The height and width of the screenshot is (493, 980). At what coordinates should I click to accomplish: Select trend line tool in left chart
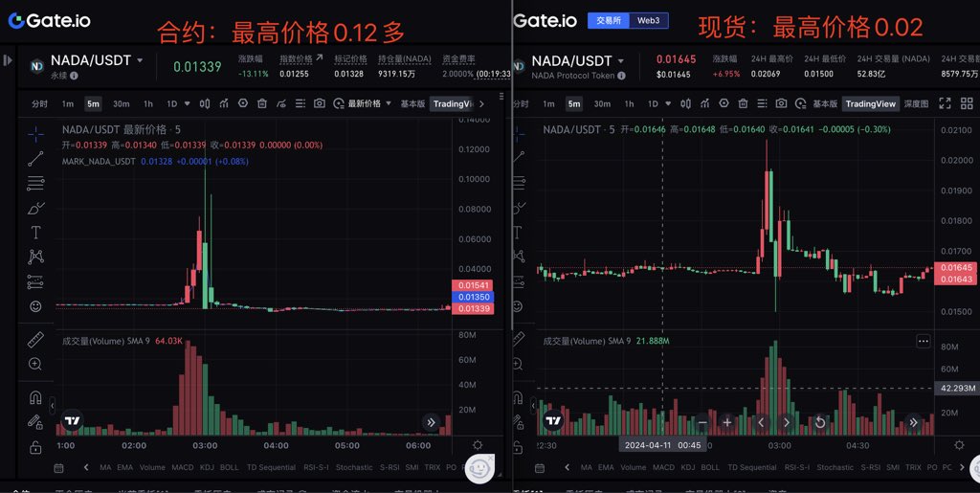(x=35, y=158)
